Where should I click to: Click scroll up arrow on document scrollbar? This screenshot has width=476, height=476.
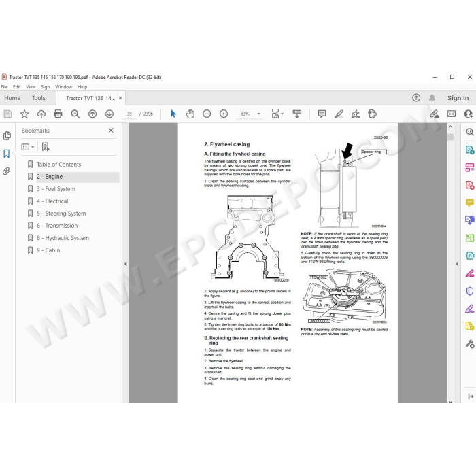[450, 126]
